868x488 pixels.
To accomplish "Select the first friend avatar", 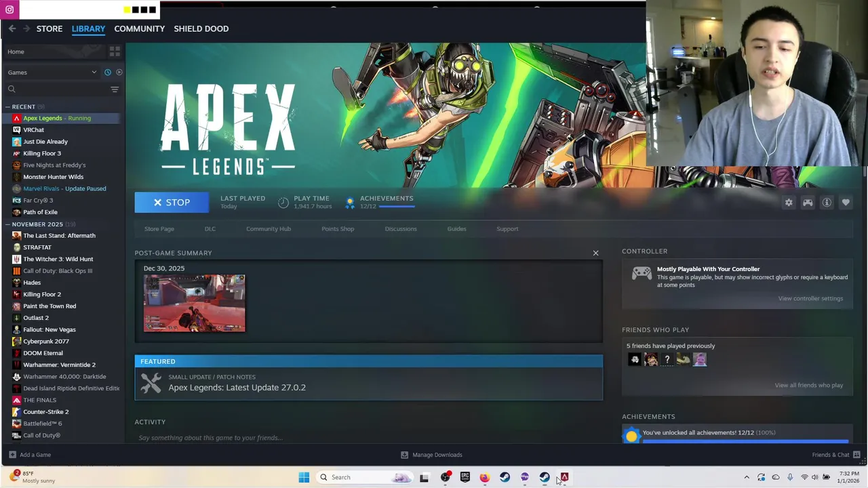I will pyautogui.click(x=634, y=360).
